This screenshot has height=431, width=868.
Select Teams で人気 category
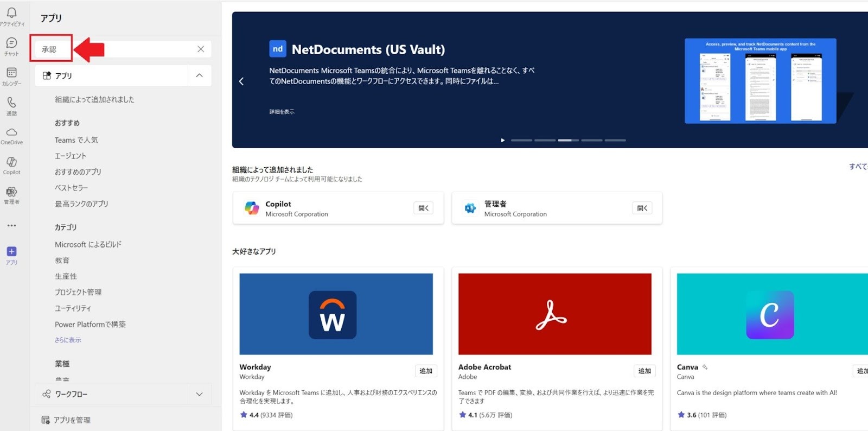click(76, 140)
